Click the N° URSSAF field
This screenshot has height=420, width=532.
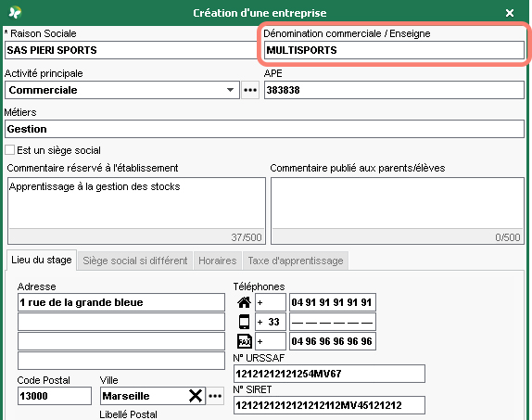pyautogui.click(x=329, y=374)
